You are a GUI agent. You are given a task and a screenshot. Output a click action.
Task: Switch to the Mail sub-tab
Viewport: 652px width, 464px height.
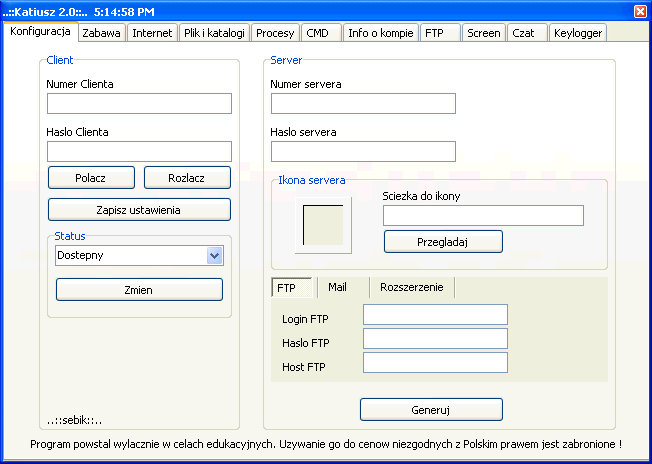click(338, 287)
